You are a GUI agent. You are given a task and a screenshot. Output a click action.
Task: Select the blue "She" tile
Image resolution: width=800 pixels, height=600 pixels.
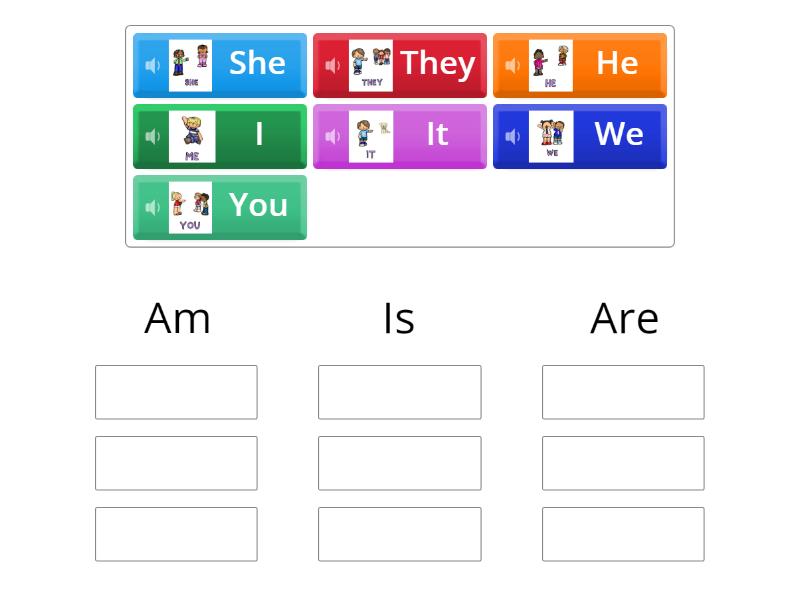coord(257,64)
